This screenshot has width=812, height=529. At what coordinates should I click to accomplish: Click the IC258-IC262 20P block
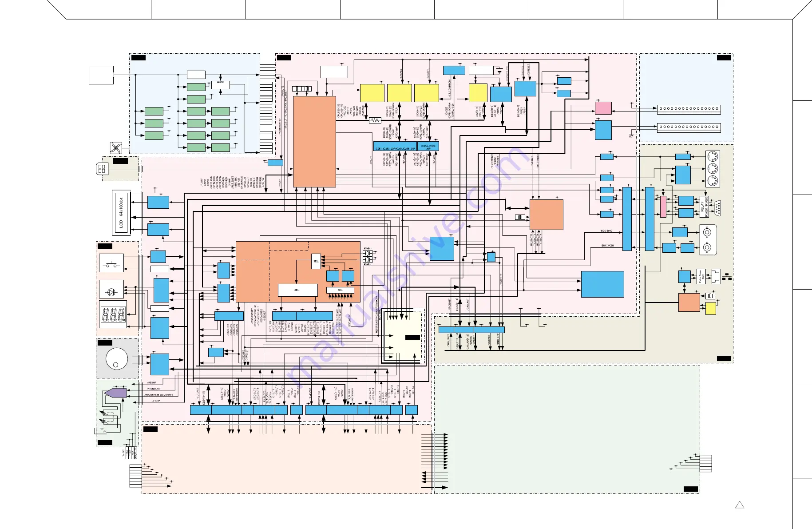[428, 147]
